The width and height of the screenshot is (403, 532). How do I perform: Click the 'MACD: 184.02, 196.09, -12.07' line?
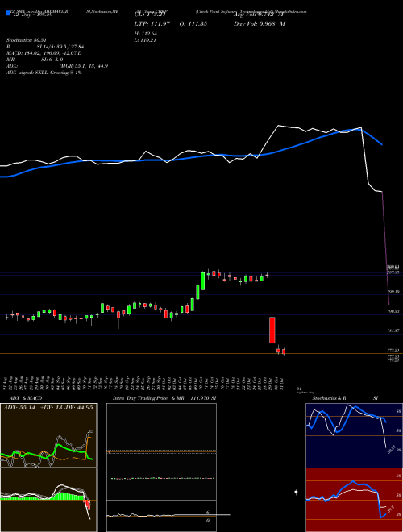(x=44, y=53)
